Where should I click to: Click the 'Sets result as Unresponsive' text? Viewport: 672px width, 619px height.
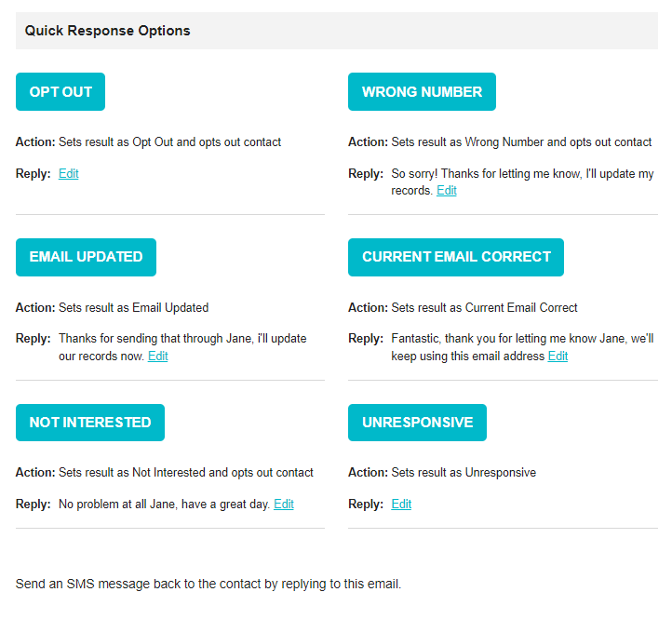tap(464, 473)
